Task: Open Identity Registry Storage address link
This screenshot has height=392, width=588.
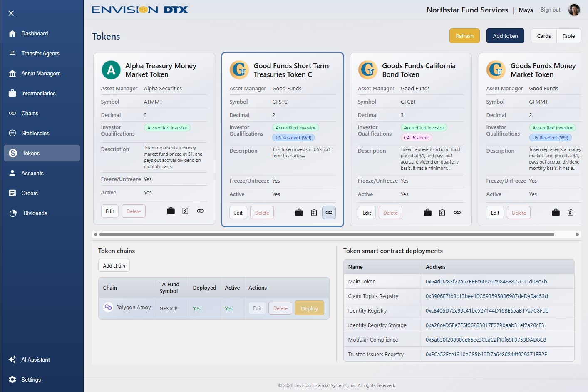Action: [x=484, y=325]
